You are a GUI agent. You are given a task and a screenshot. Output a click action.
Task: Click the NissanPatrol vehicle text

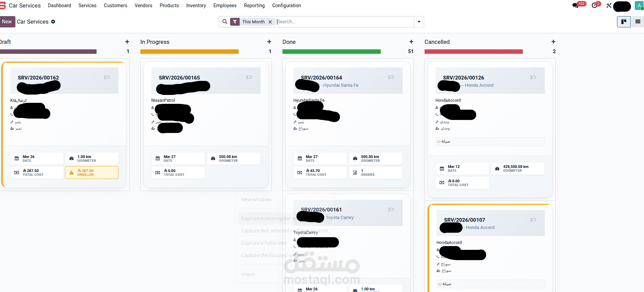click(x=163, y=100)
